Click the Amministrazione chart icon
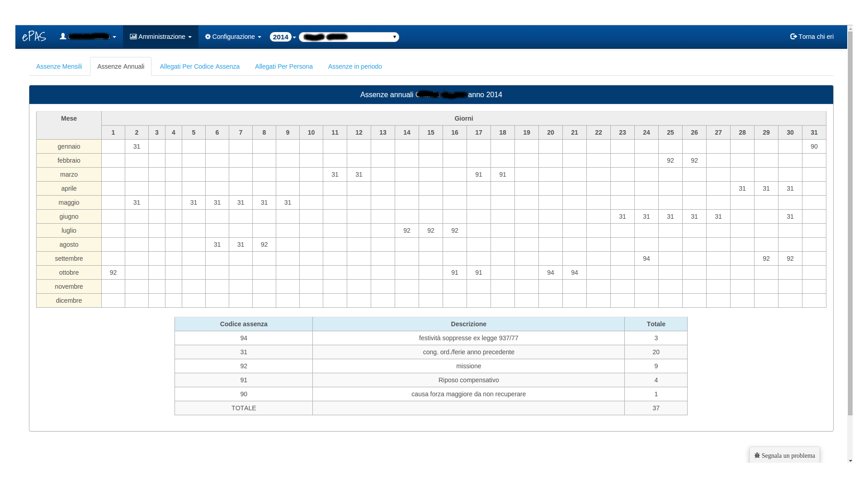This screenshot has width=868, height=488. click(x=133, y=37)
